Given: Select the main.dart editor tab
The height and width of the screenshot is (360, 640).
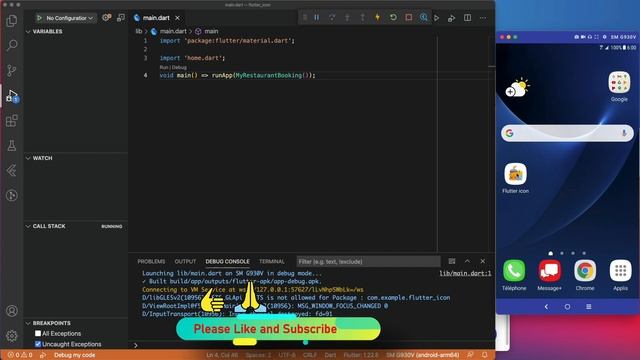Looking at the screenshot, I should [x=156, y=18].
